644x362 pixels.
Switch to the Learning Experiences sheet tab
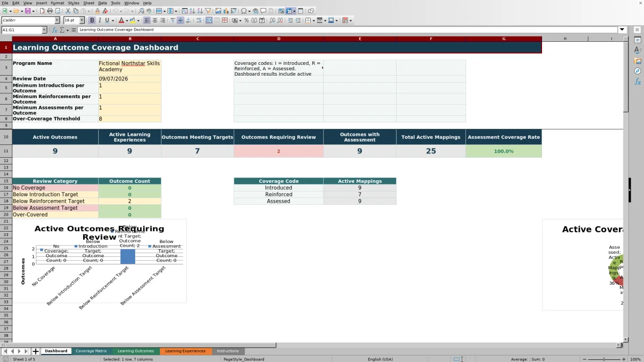(x=185, y=351)
